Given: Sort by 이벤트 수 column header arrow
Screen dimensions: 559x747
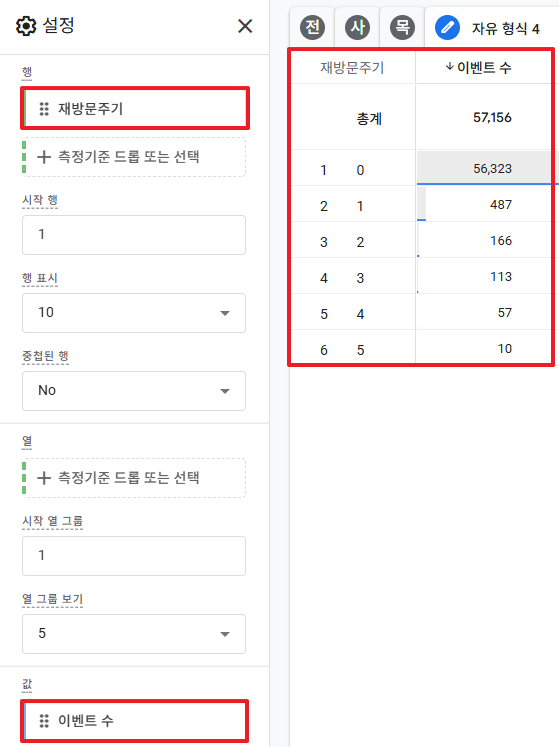Looking at the screenshot, I should click(449, 67).
